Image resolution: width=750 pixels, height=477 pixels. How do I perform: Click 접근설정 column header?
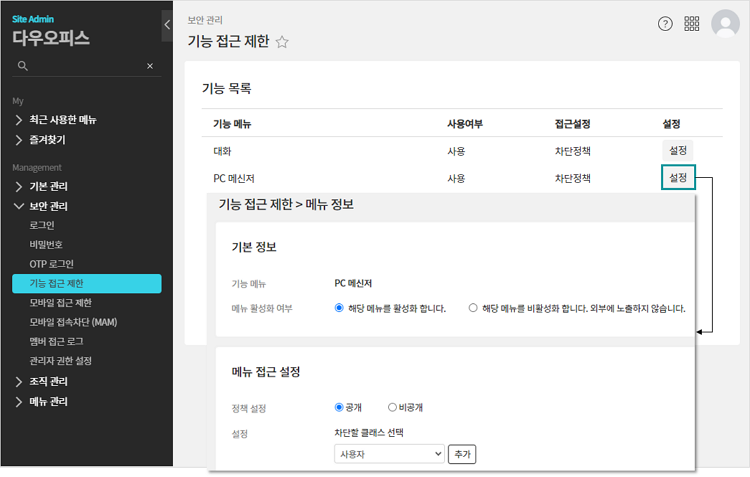click(x=573, y=124)
